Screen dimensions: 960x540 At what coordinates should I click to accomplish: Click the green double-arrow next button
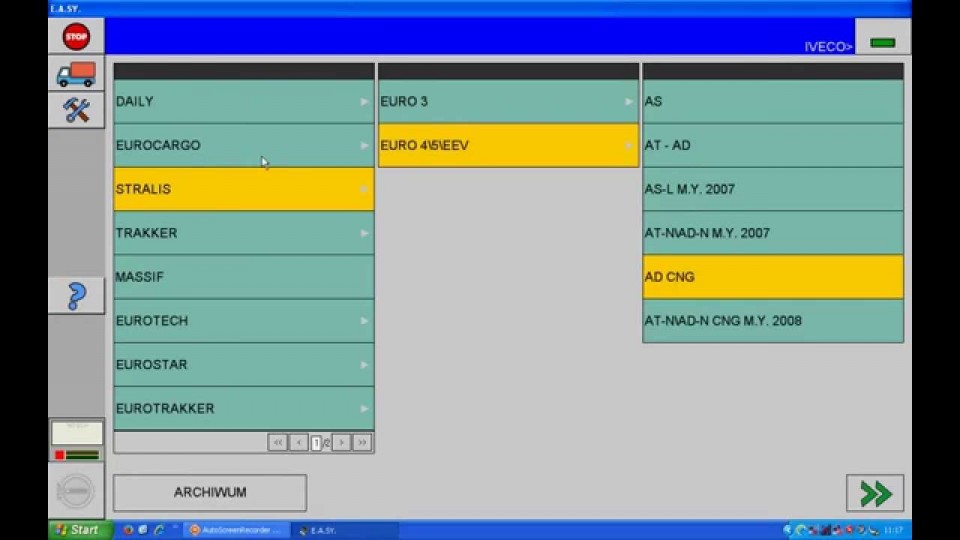coord(875,493)
